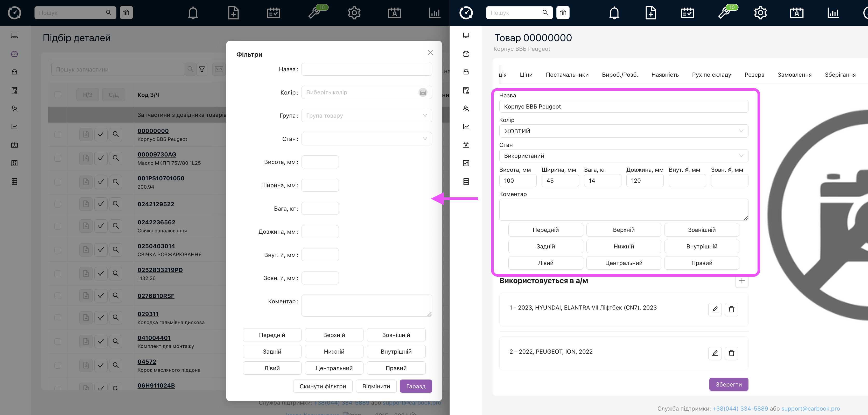Delete the Hyundai Elantra vehicle entry

pos(731,309)
